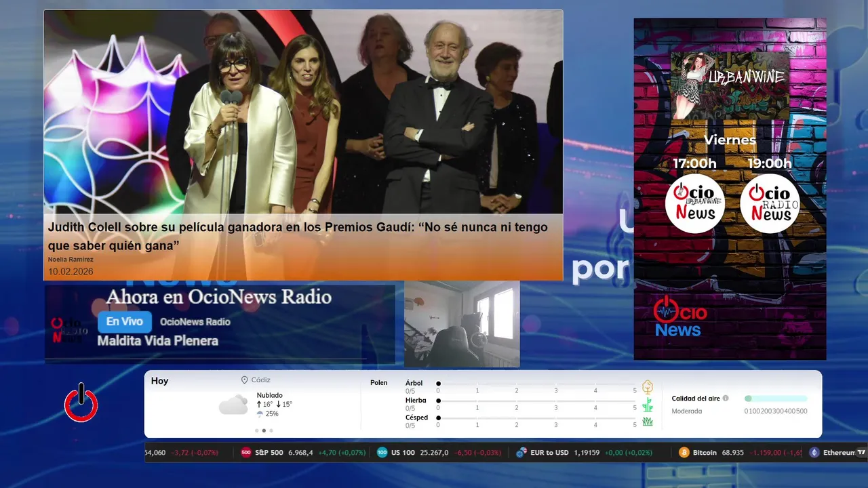Click the OcioNews logo on graffiti banner
The image size is (868, 488).
point(679,317)
